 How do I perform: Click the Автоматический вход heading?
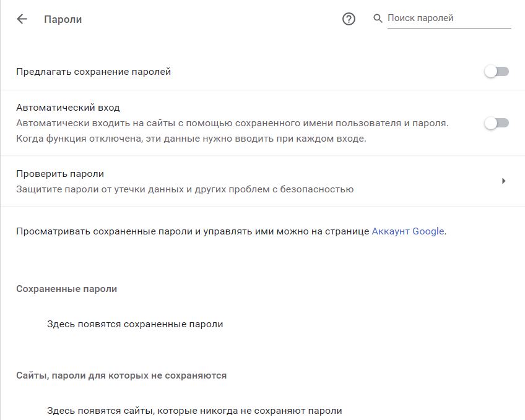[x=68, y=108]
